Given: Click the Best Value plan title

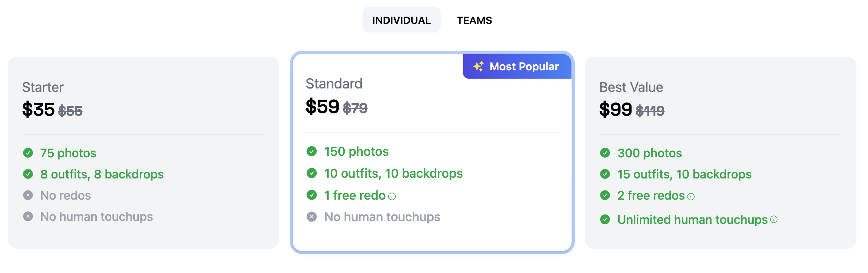Looking at the screenshot, I should 631,87.
